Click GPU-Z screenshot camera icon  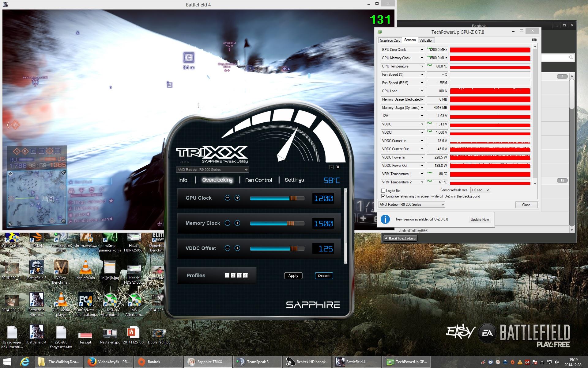tap(534, 40)
